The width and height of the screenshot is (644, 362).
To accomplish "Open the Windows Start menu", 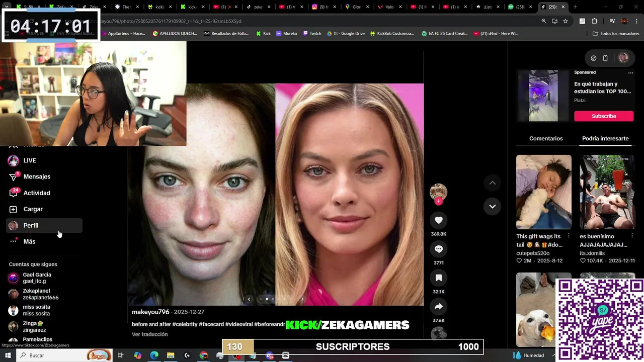I will (x=8, y=355).
